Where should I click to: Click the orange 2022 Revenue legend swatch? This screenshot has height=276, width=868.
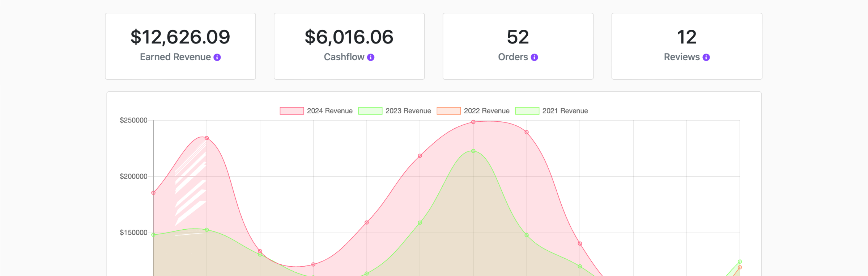pyautogui.click(x=448, y=111)
